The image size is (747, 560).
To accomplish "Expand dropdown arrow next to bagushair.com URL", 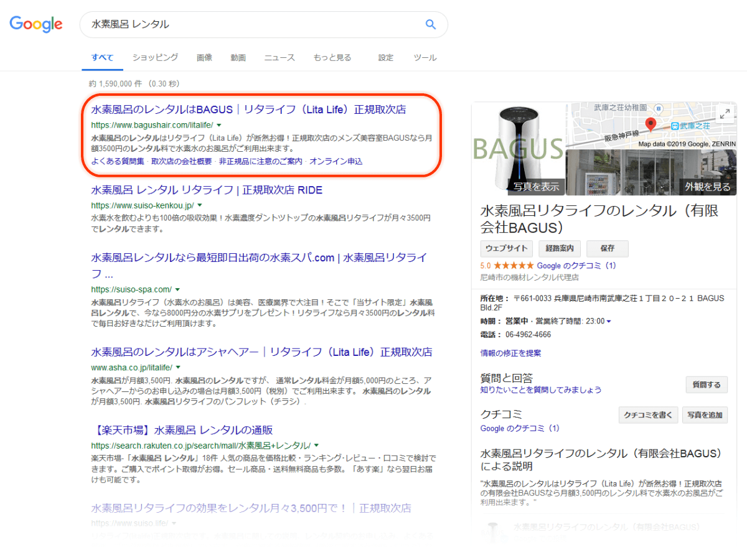I will click(x=218, y=125).
